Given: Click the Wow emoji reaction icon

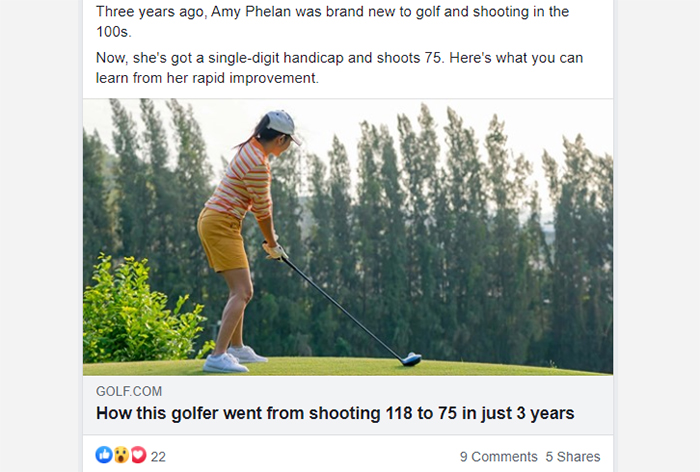Looking at the screenshot, I should pos(121,455).
